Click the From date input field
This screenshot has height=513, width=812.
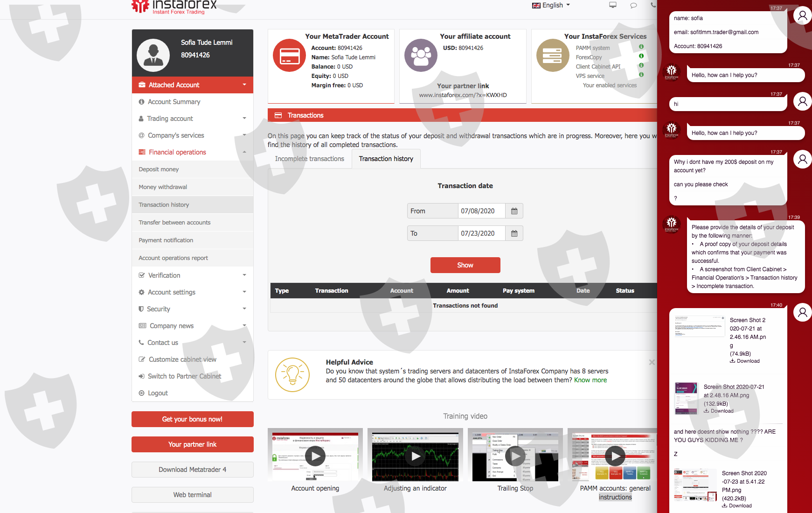482,211
